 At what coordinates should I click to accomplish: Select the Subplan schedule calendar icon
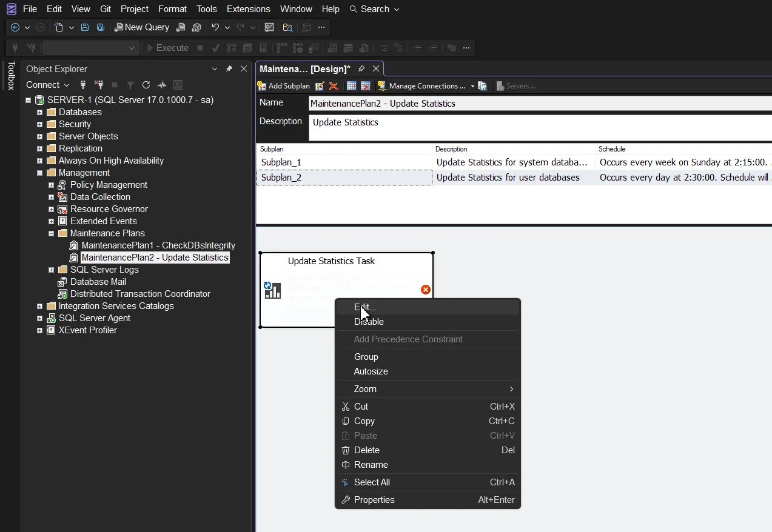point(352,85)
